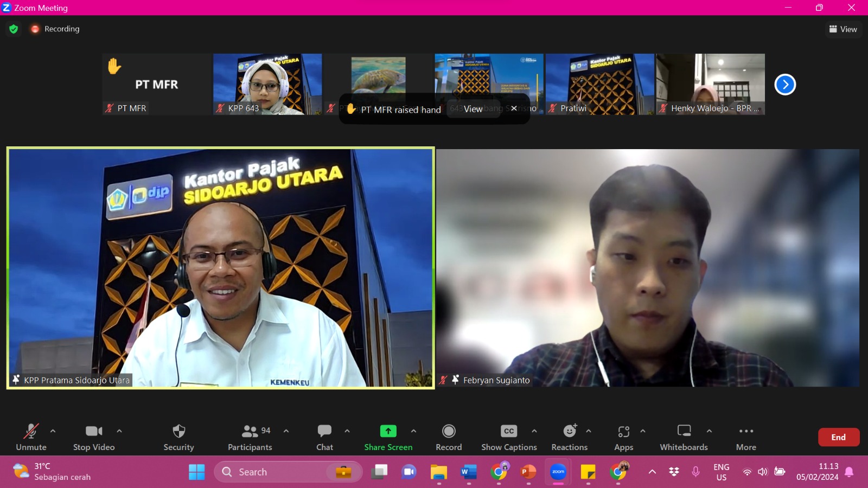Screen dimensions: 868x488
Task: Open Whiteboards from the toolbar
Action: click(684, 437)
